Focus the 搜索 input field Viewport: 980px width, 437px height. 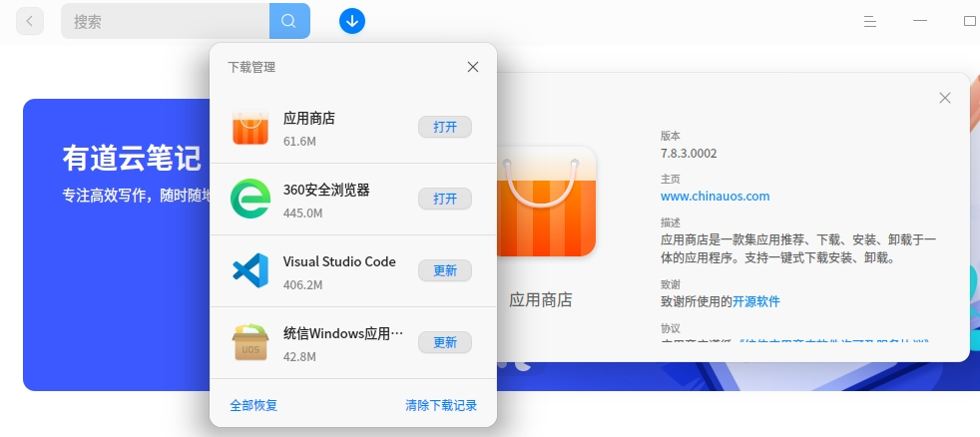tap(165, 21)
